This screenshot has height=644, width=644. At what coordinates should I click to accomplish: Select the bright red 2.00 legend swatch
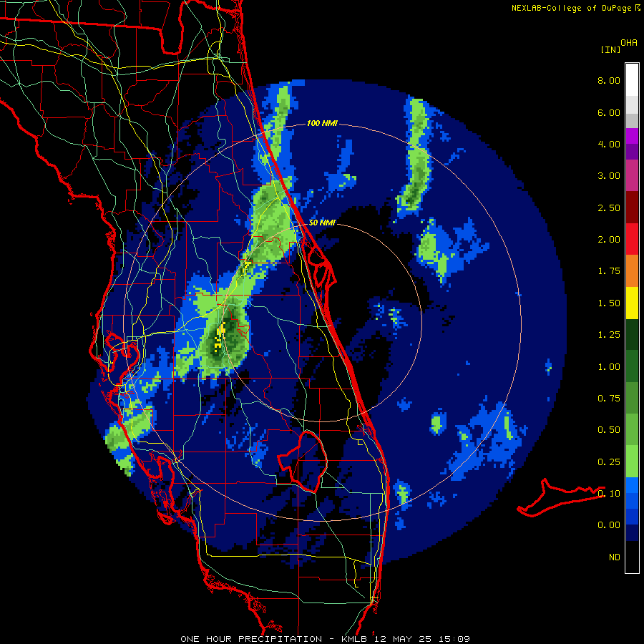click(632, 239)
